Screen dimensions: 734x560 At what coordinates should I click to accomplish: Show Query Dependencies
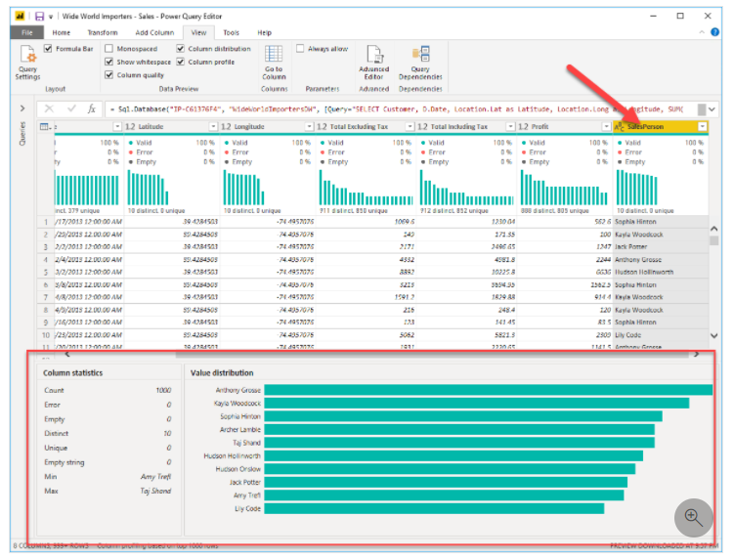(420, 63)
